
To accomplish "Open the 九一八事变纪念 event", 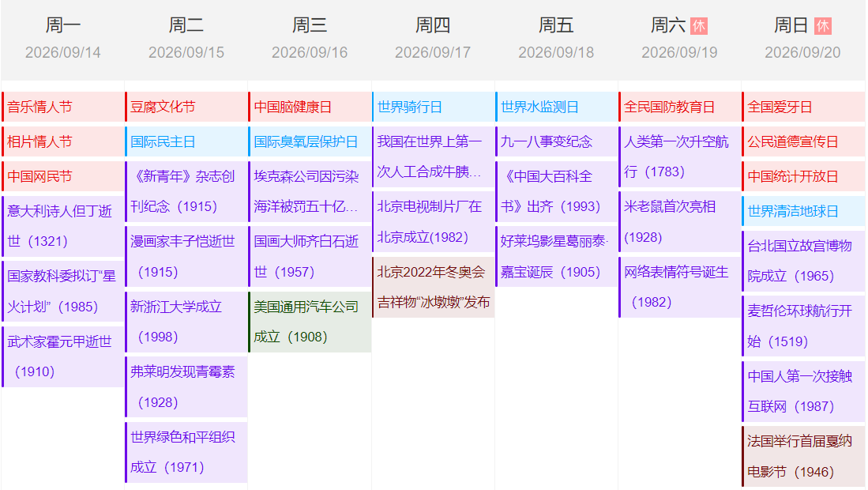I will coord(556,141).
